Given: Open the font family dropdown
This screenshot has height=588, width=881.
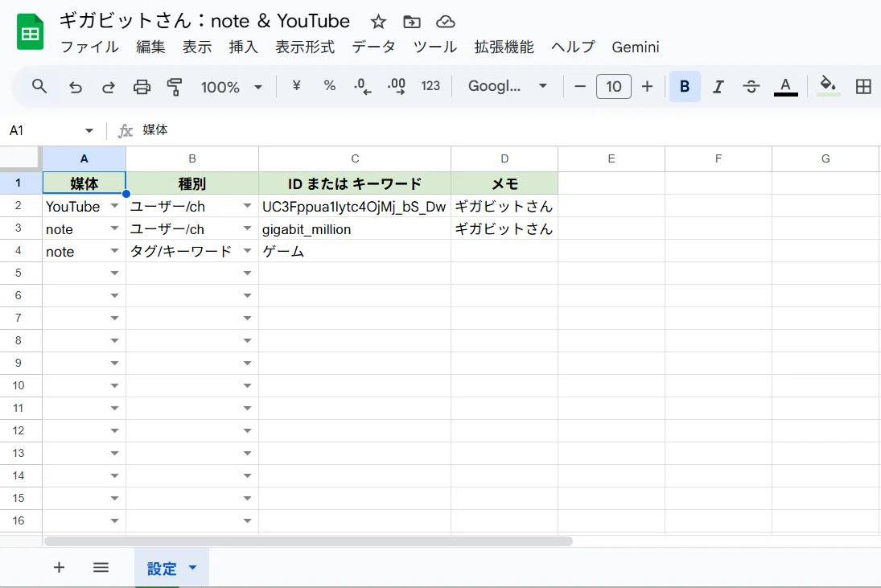Looking at the screenshot, I should coord(508,86).
